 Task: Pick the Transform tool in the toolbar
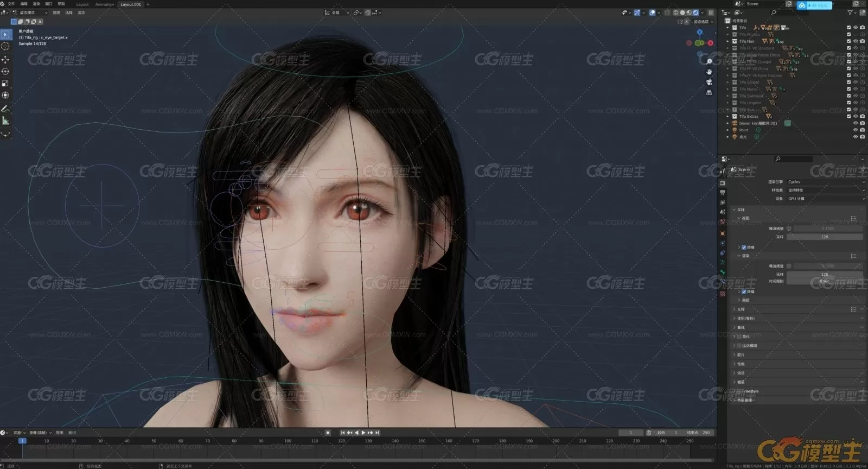(x=5, y=96)
